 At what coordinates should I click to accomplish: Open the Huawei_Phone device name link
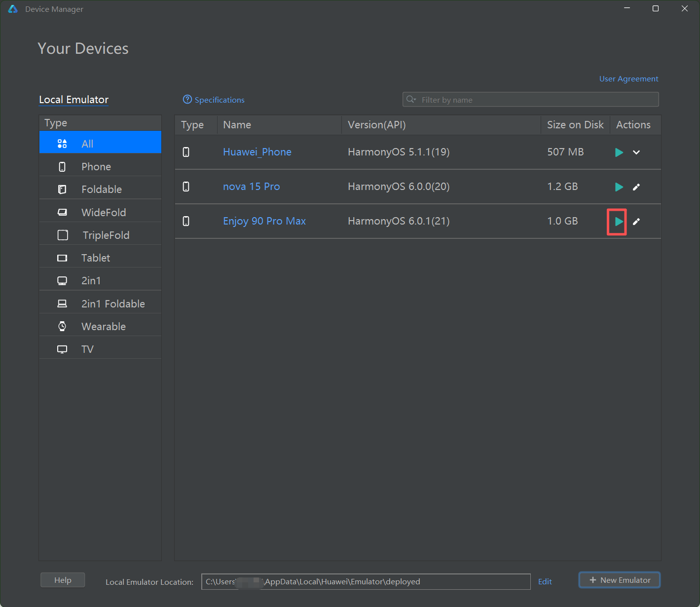[x=257, y=152]
